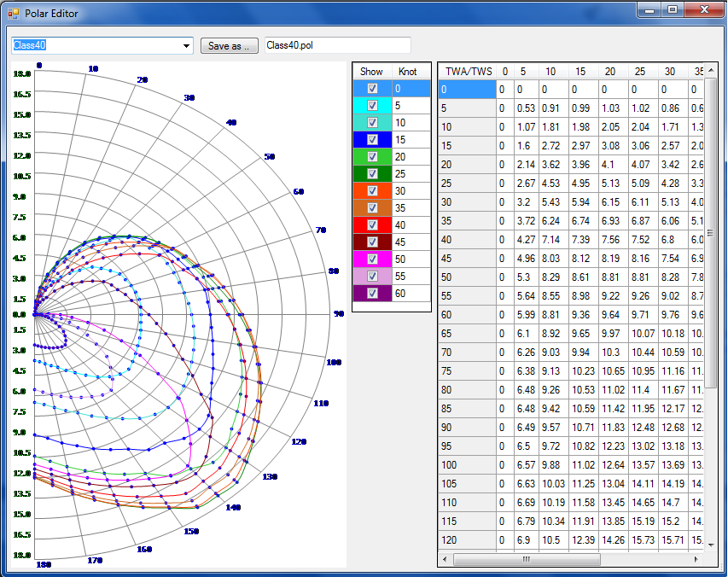Viewport: 728px width, 577px height.
Task: Uncheck Show for the 0-knot curve
Action: 372,89
